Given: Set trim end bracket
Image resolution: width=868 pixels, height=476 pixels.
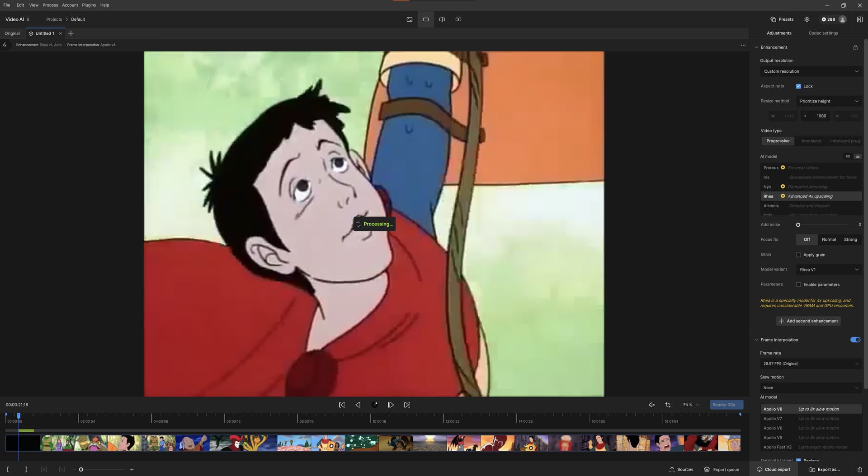Looking at the screenshot, I should click(x=26, y=470).
